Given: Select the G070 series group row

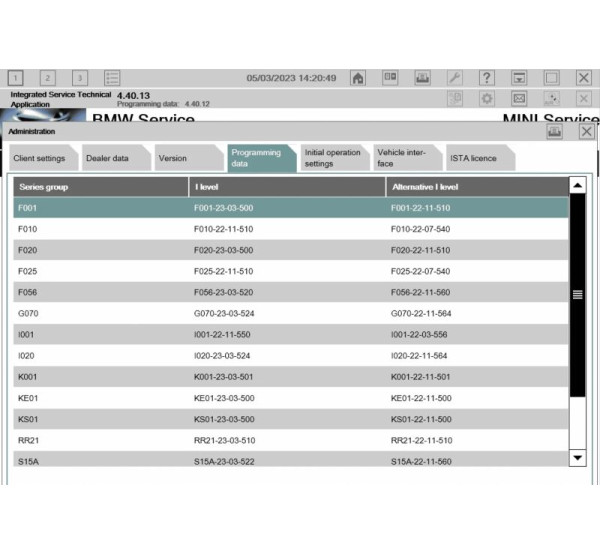Looking at the screenshot, I should (x=290, y=313).
